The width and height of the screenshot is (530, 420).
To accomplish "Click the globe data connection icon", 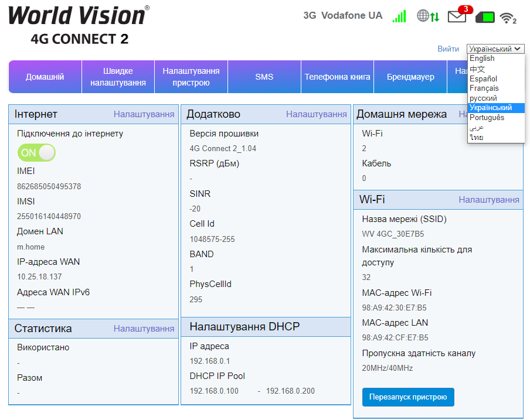I will tap(427, 16).
